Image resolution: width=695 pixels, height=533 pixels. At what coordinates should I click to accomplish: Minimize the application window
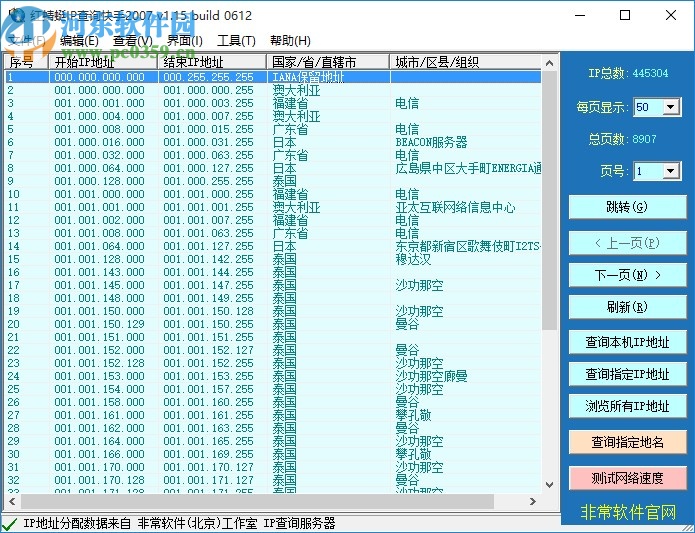[x=580, y=16]
